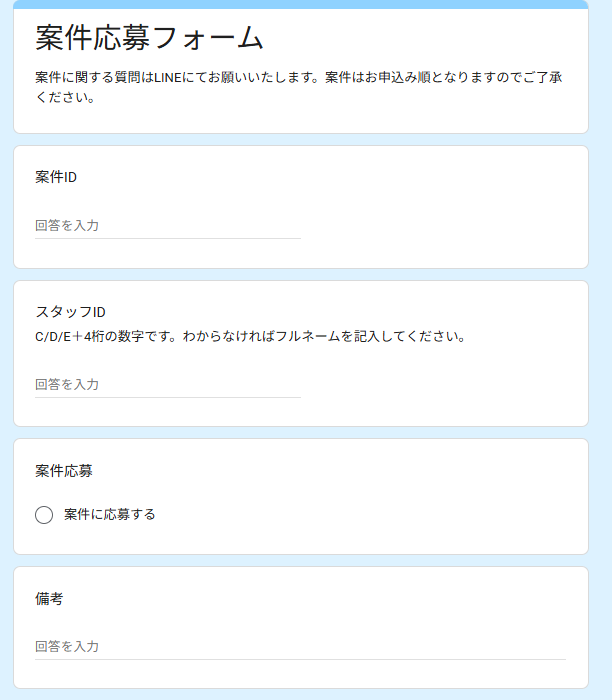Click the 回答を入力 placeholder under スタッフID
The width and height of the screenshot is (612, 700).
(x=67, y=384)
